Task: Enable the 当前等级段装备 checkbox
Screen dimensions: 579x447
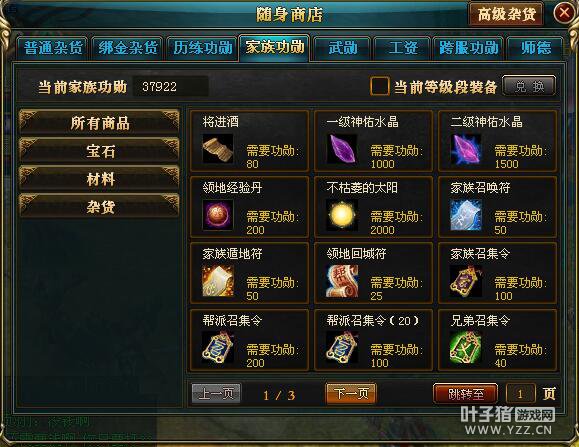Action: pos(380,86)
